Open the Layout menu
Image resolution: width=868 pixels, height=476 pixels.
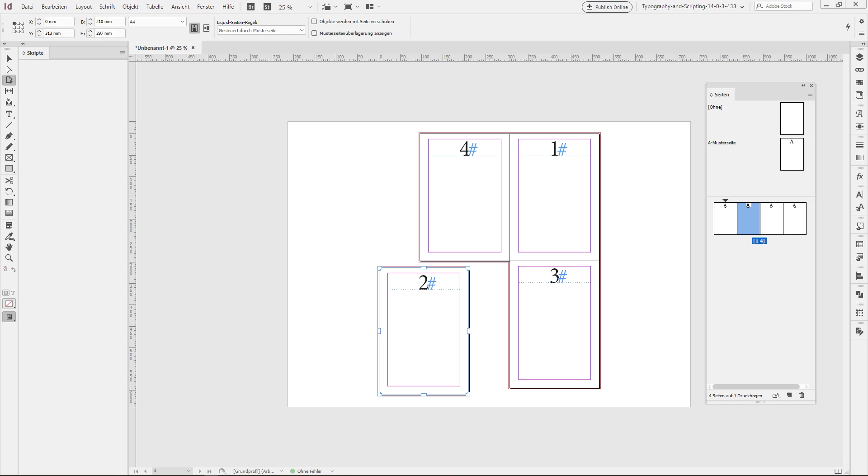coord(84,7)
